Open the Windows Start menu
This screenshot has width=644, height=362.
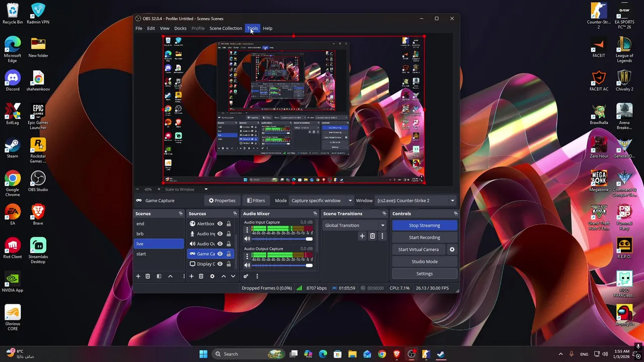tap(203, 354)
